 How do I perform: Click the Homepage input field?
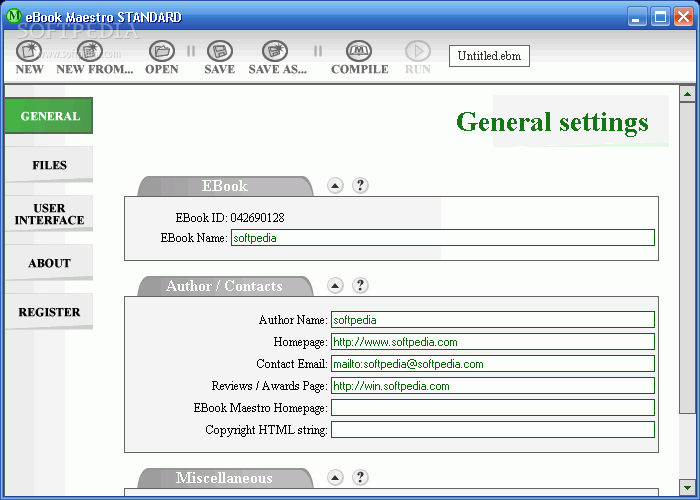(x=493, y=342)
